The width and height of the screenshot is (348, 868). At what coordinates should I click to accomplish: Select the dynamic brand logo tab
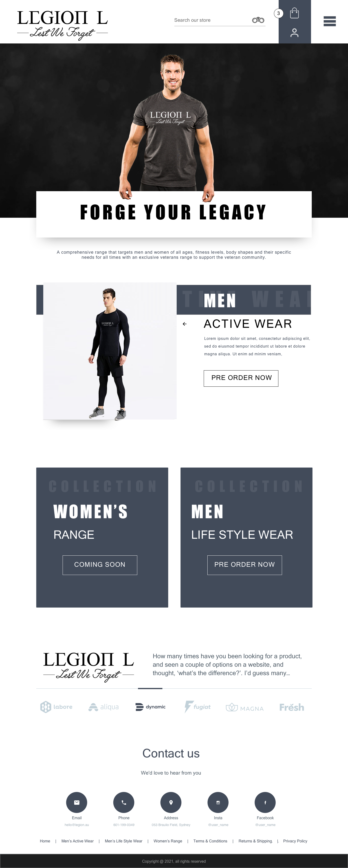(x=150, y=707)
